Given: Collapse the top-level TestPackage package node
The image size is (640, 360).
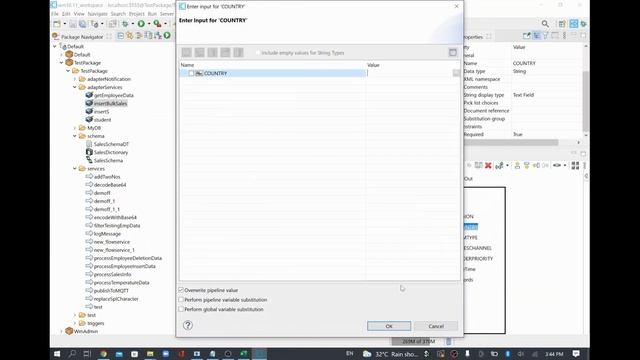Looking at the screenshot, I should pyautogui.click(x=62, y=63).
